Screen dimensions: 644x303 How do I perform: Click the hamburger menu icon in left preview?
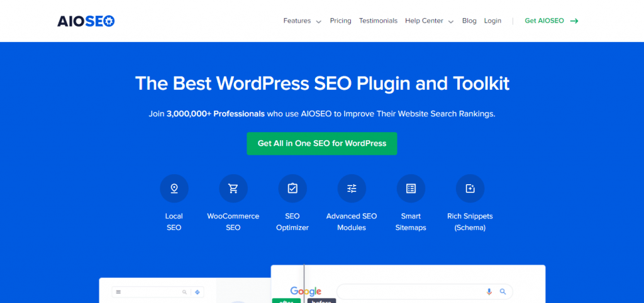118,292
